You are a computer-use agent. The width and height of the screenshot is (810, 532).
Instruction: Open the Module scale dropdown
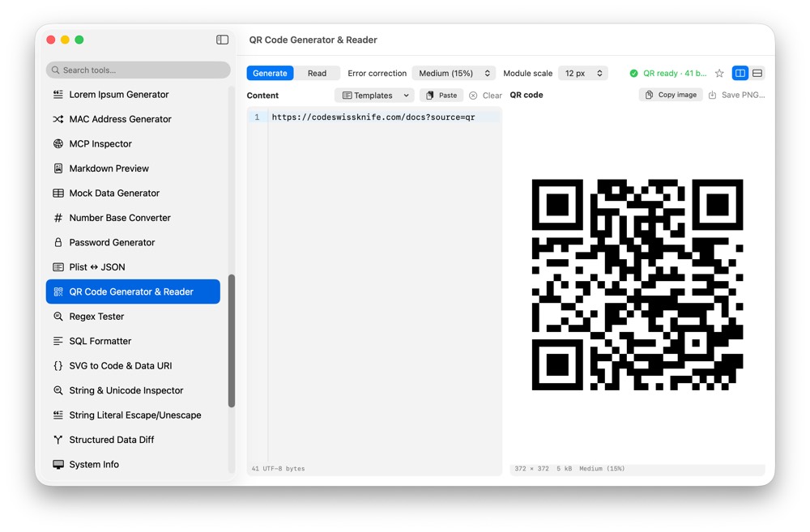pyautogui.click(x=583, y=74)
